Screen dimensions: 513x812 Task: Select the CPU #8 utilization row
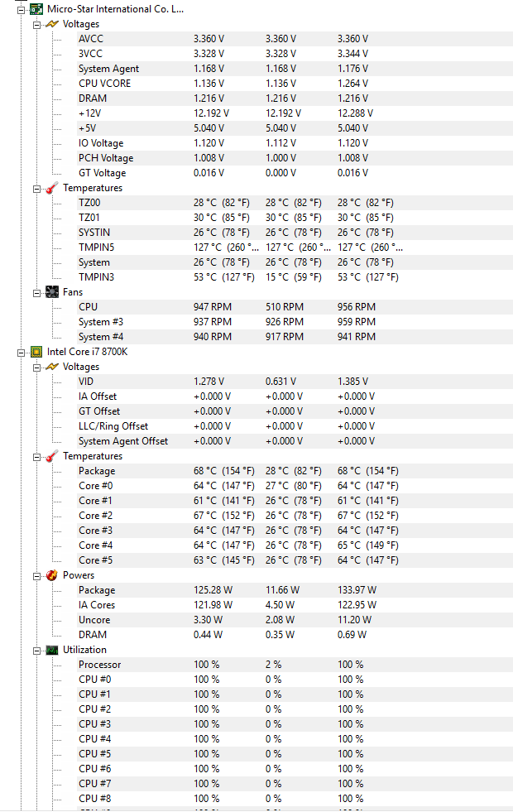pos(295,799)
